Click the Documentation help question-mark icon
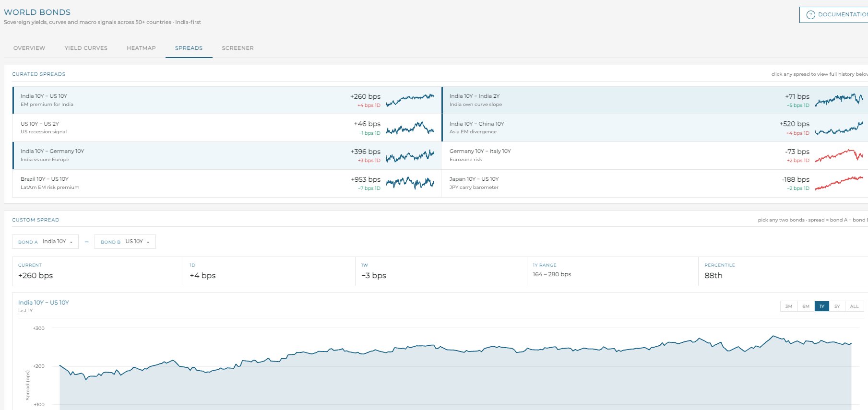Viewport: 868px width, 410px height. [810, 14]
